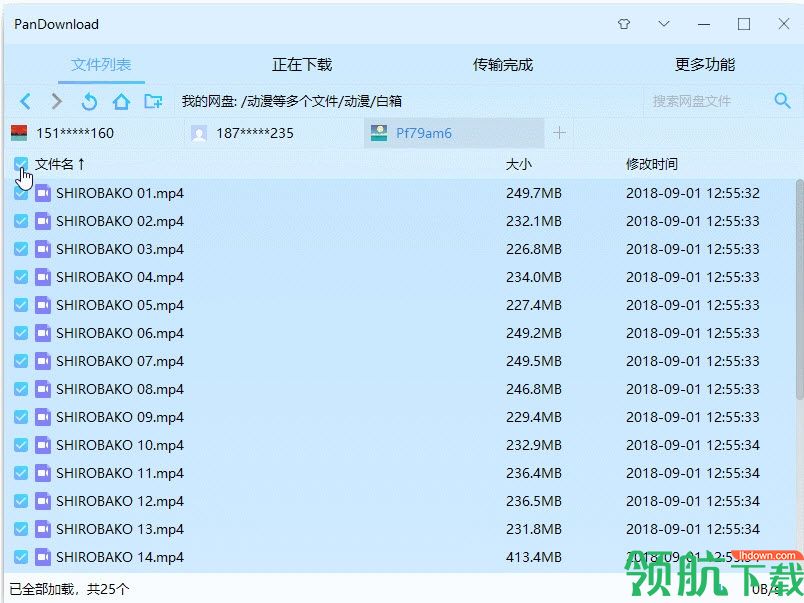Screen dimensions: 804x603
Task: Open the 更多功能 tab
Action: point(705,65)
